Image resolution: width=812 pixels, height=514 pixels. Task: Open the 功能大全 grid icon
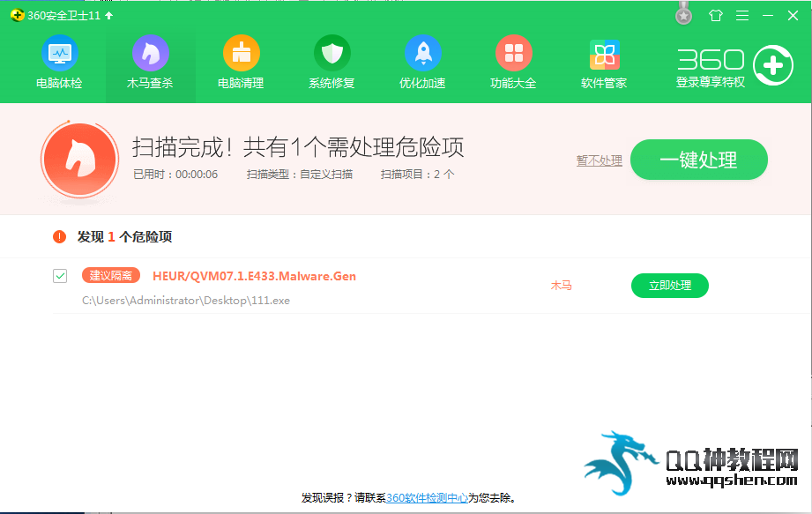coord(514,53)
